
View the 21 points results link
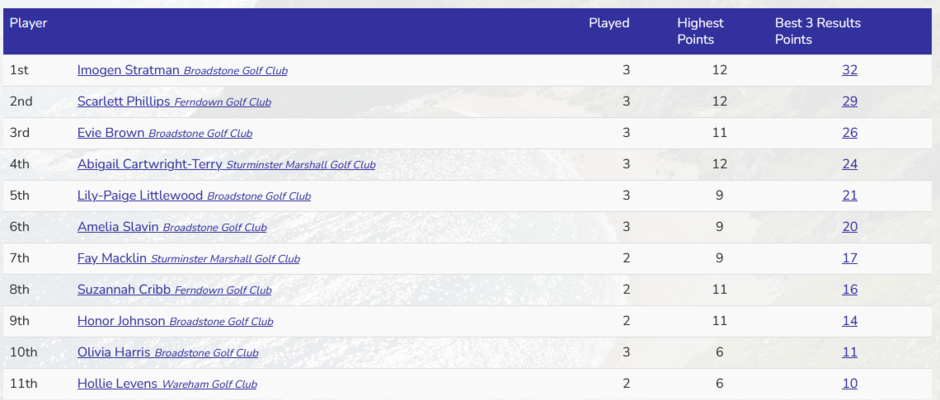point(849,196)
